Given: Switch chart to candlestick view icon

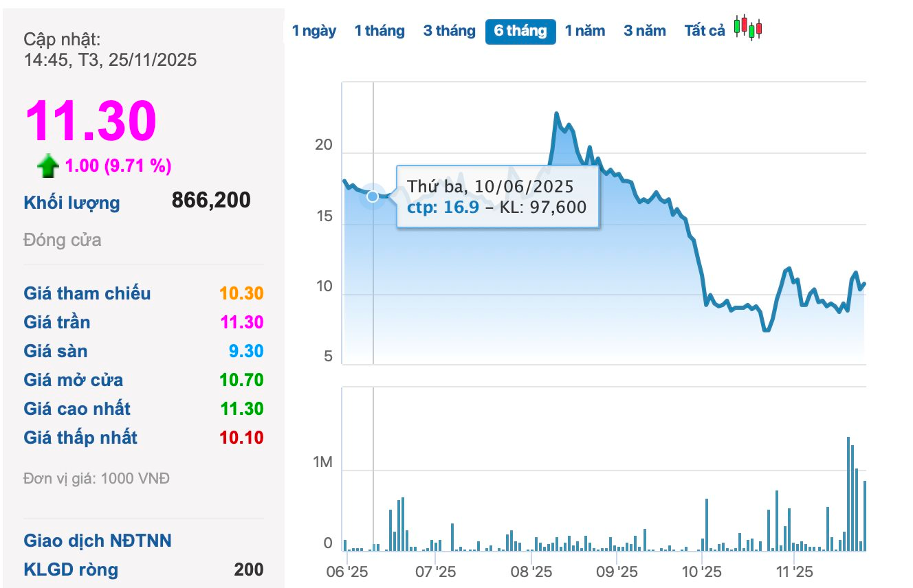Looking at the screenshot, I should [x=748, y=27].
